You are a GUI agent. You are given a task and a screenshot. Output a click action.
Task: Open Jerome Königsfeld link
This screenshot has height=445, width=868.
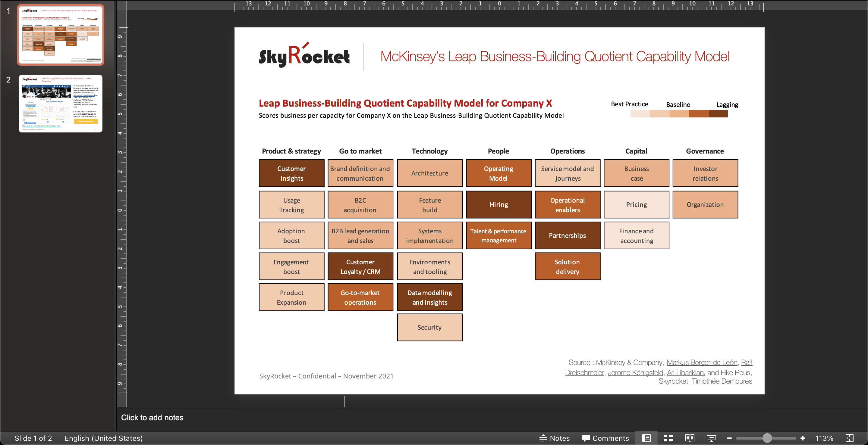pos(635,372)
